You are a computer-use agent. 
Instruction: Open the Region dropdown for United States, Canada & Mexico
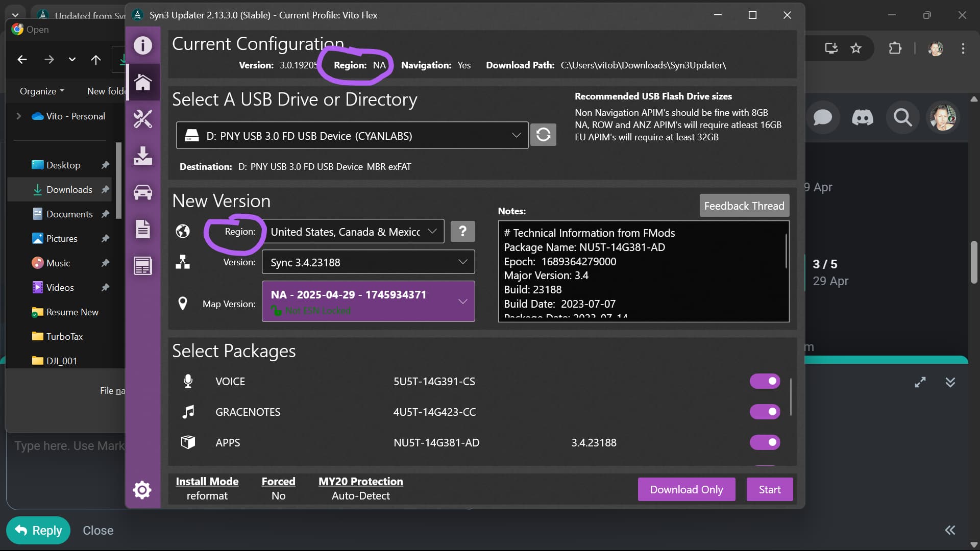click(353, 232)
